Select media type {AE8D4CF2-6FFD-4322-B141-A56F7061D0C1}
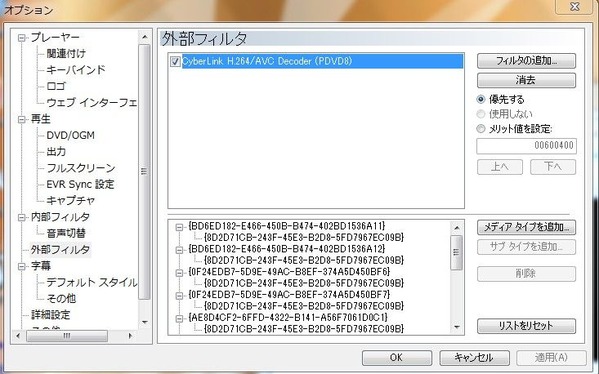Image resolution: width=599 pixels, height=374 pixels. 288,317
